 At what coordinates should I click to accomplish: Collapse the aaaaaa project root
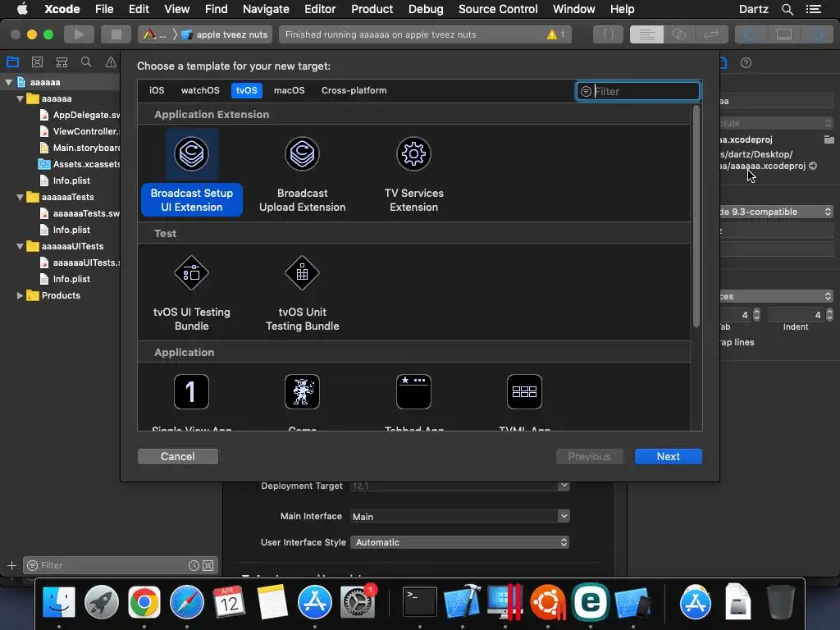pyautogui.click(x=8, y=83)
